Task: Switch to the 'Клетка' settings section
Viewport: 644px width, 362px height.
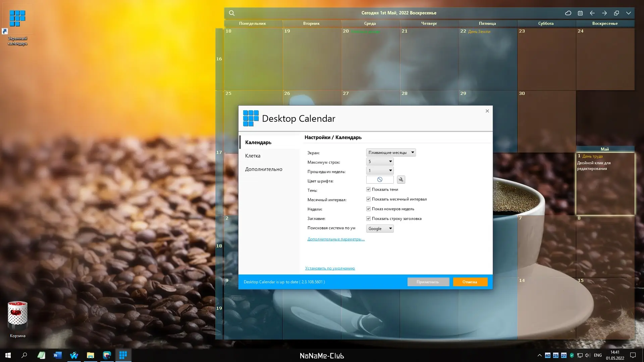Action: click(253, 156)
